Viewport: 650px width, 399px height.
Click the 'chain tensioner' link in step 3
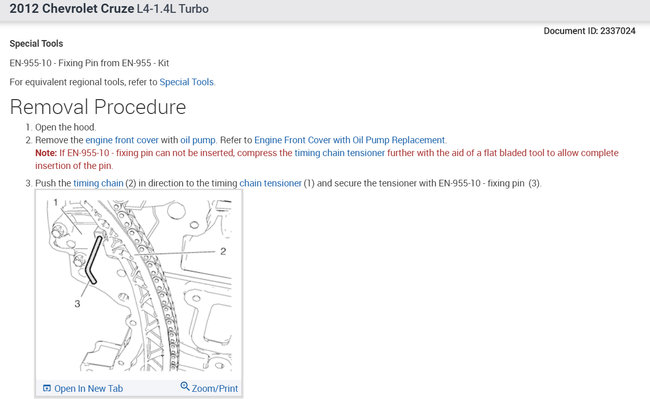point(270,183)
